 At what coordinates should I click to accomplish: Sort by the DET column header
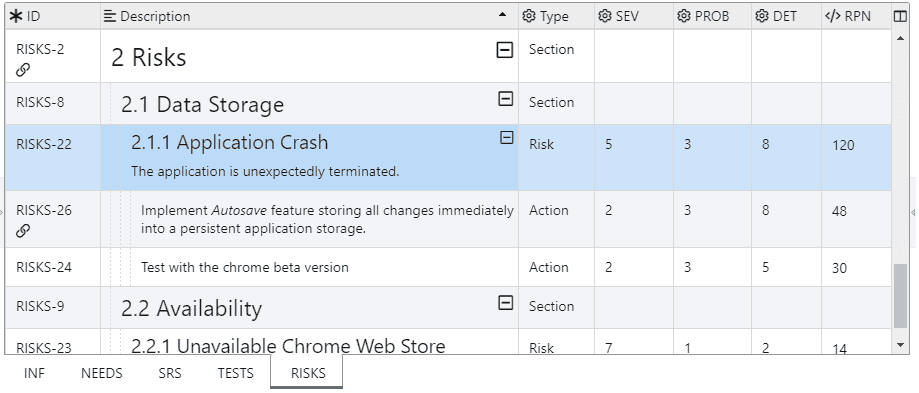[786, 16]
